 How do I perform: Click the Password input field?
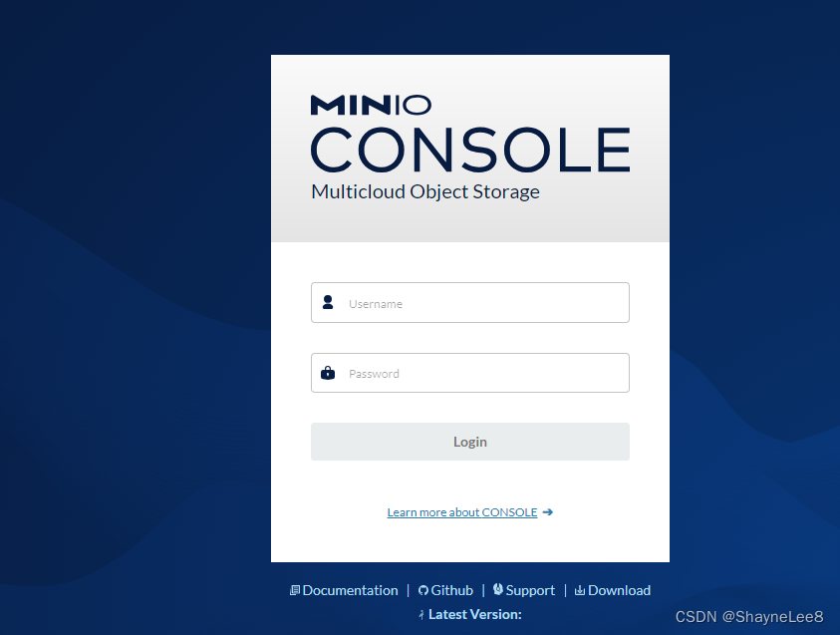[x=469, y=373]
